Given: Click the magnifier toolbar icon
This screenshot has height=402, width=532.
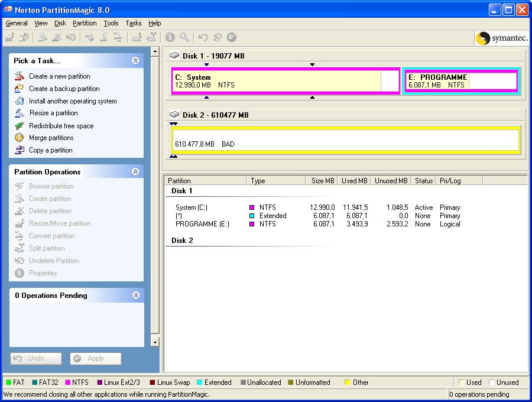Looking at the screenshot, I should (x=184, y=37).
